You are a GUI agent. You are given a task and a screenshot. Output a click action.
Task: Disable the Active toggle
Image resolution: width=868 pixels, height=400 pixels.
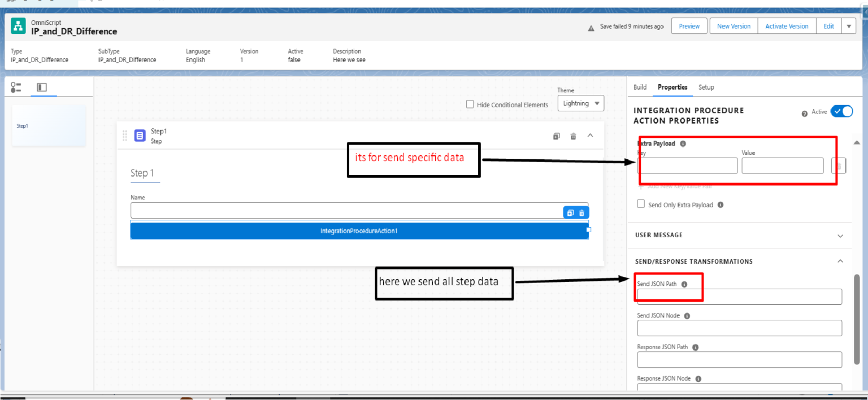(842, 111)
